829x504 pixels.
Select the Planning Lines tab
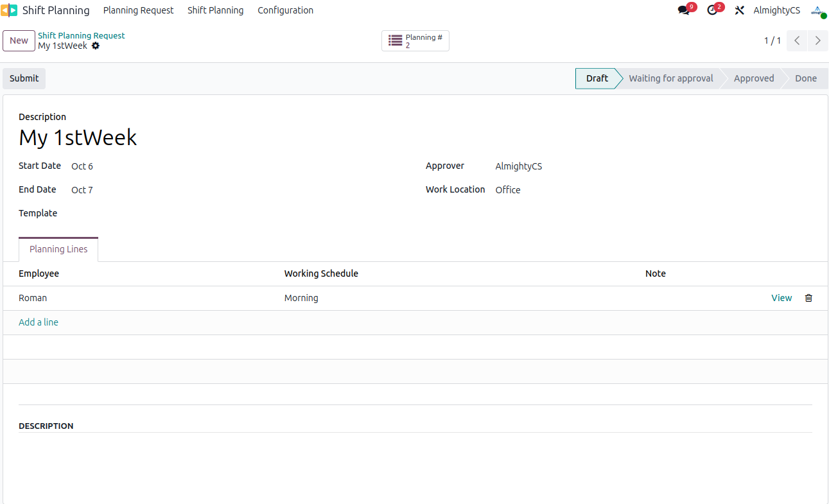coord(58,249)
